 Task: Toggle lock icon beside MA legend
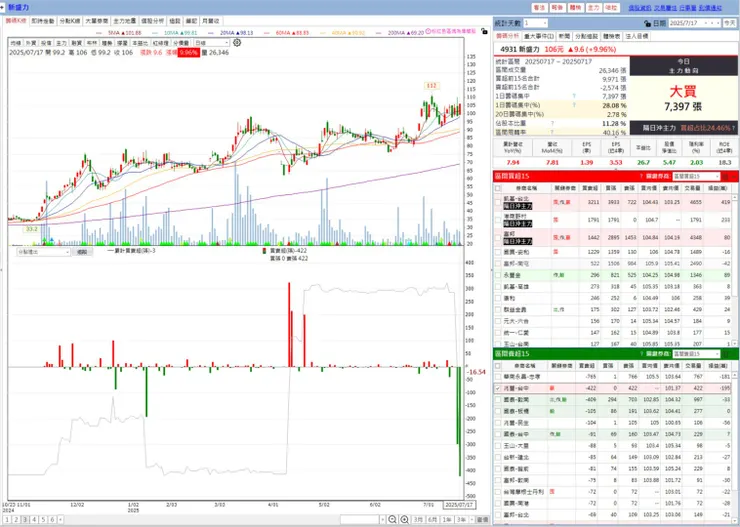(x=484, y=31)
